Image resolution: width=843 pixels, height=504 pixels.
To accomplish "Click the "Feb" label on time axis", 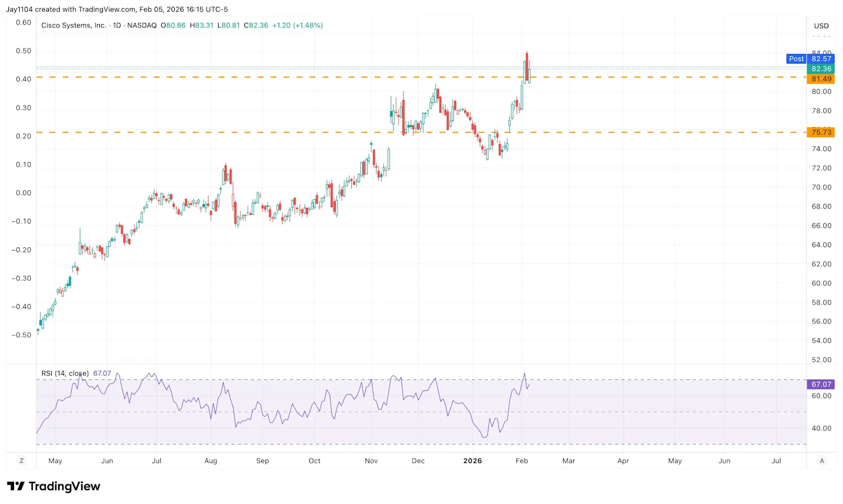I will [522, 461].
